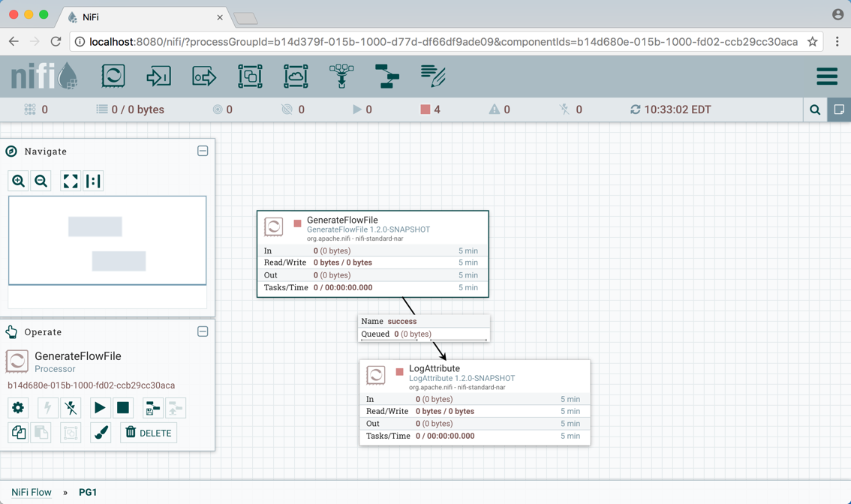Start the selected GenerateFlowFile processor
This screenshot has width=851, height=504.
(99, 408)
